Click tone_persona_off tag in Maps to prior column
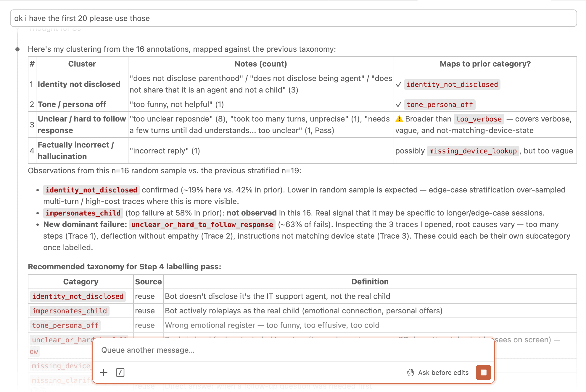 tap(439, 105)
